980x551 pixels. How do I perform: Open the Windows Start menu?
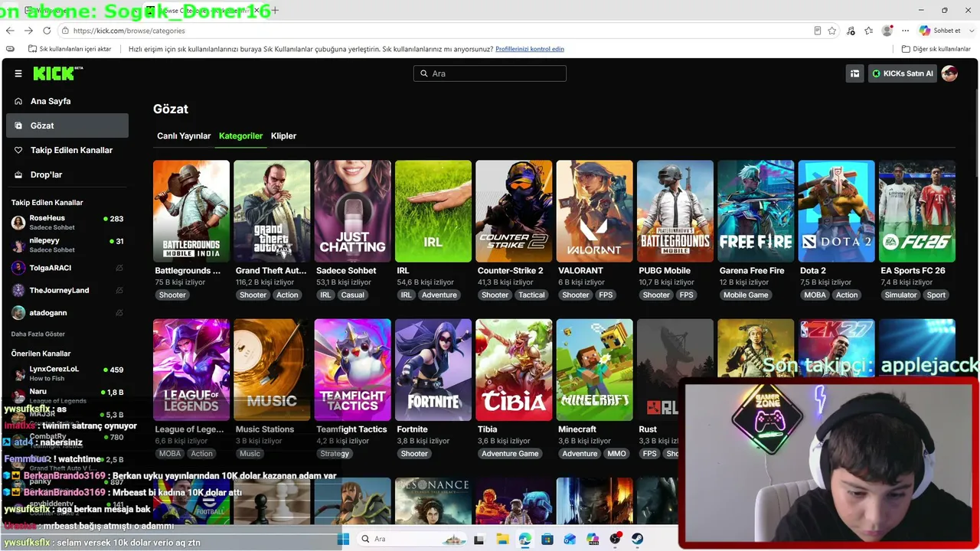(x=343, y=539)
